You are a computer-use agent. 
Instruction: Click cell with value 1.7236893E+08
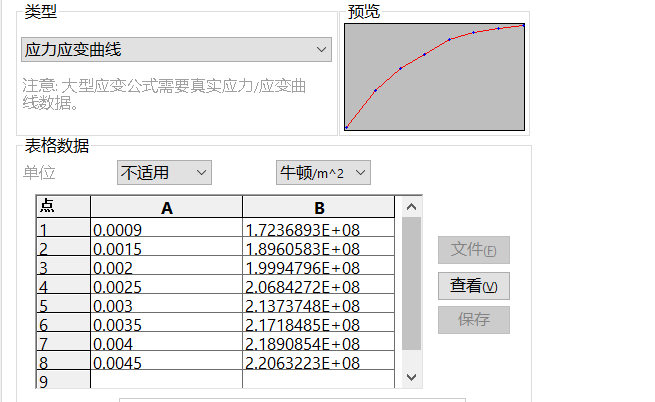point(319,230)
